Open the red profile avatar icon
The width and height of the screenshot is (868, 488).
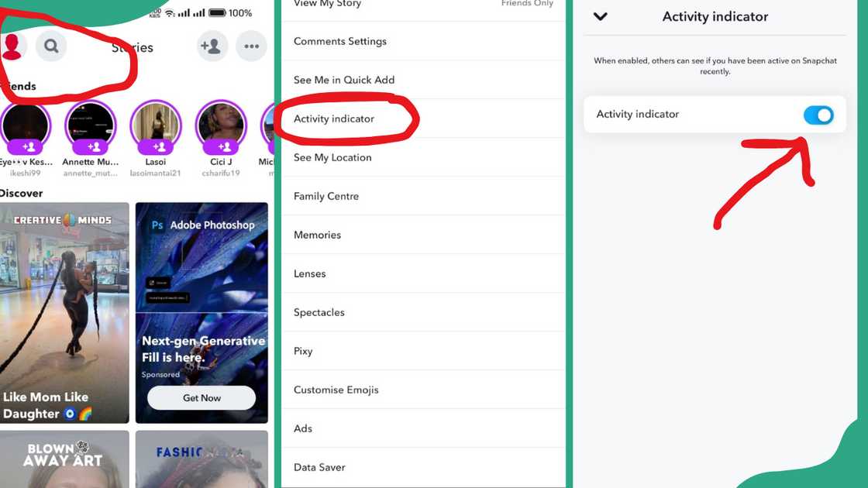[x=12, y=46]
